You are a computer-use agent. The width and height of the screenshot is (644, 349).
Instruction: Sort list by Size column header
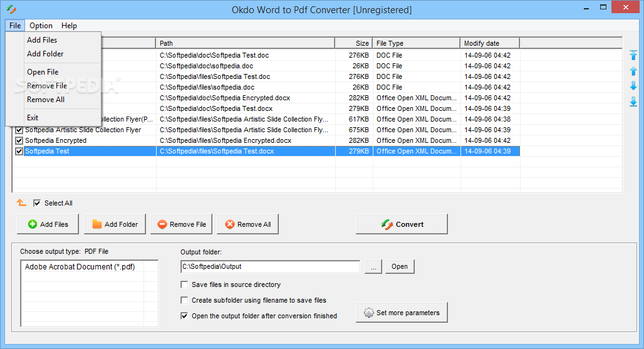tap(353, 43)
